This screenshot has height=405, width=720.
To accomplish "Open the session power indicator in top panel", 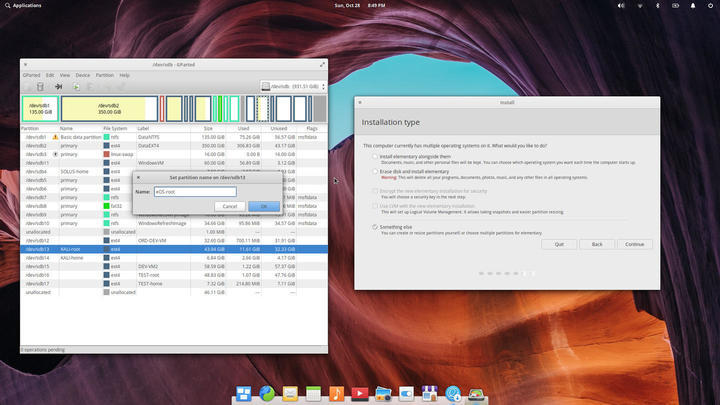I will point(710,6).
